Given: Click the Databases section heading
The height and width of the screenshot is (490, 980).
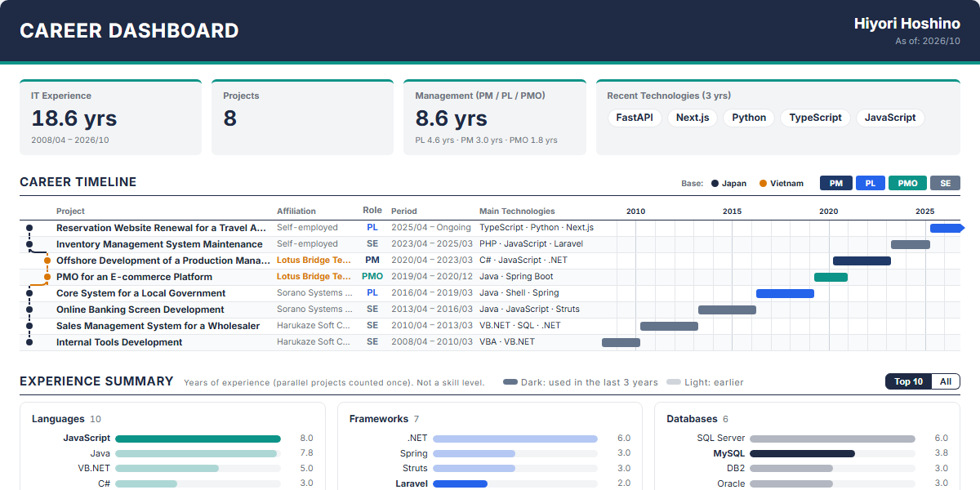Looking at the screenshot, I should pyautogui.click(x=692, y=419).
